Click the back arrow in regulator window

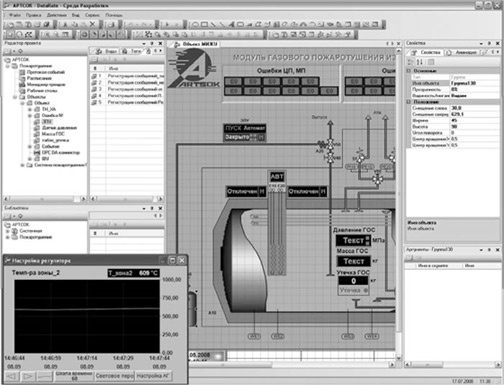(12, 376)
